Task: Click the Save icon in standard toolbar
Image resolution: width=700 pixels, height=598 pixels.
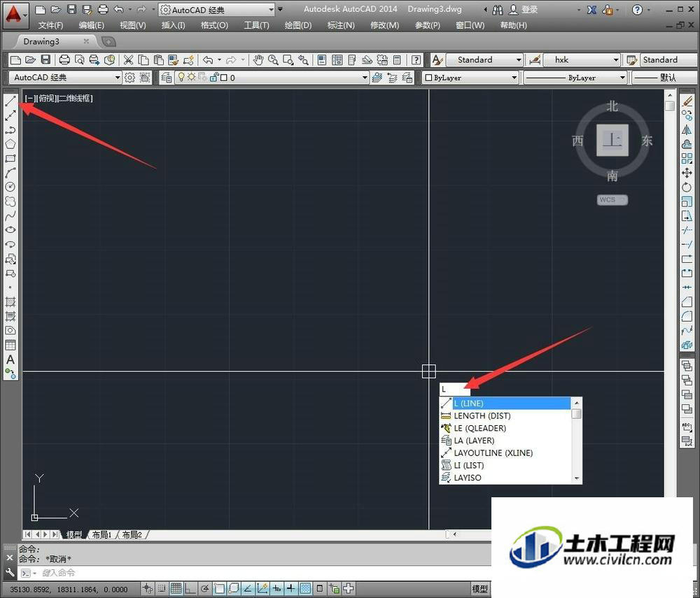Action: 45,59
